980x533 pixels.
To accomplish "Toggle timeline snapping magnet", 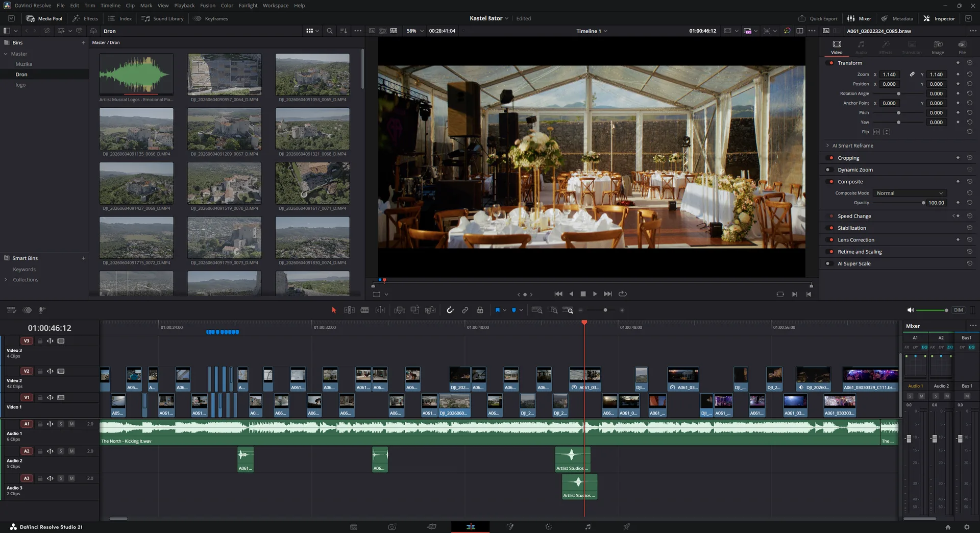I will [x=450, y=310].
